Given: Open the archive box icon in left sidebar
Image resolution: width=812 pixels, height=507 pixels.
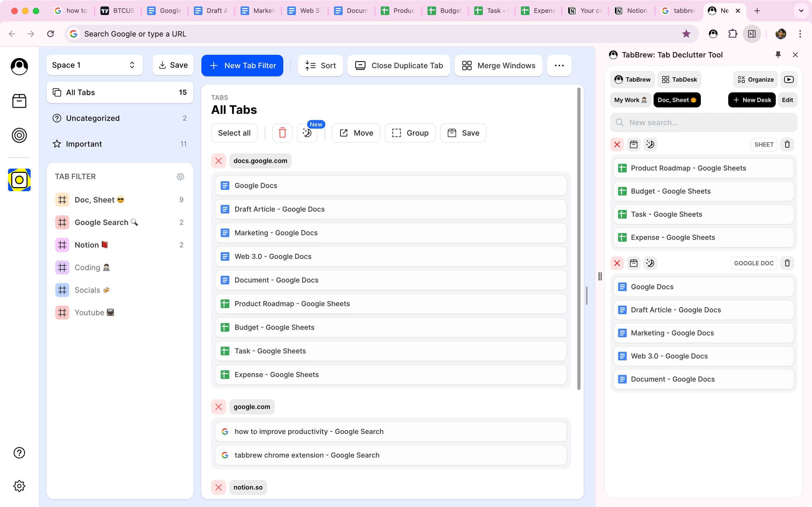Looking at the screenshot, I should [x=19, y=101].
